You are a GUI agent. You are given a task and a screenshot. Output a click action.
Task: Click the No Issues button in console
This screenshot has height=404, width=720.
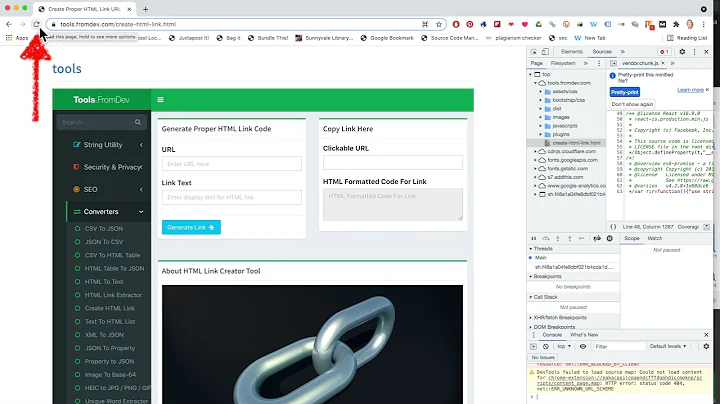click(x=543, y=357)
